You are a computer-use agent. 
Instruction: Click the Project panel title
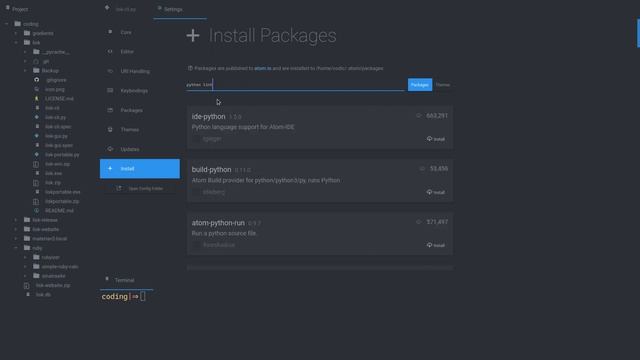tap(20, 9)
